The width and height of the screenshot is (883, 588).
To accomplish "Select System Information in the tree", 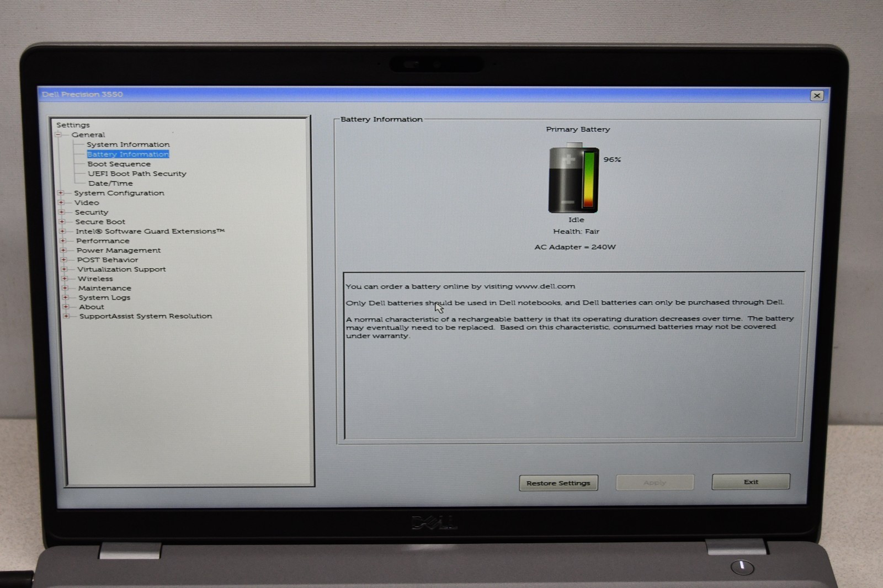I will [128, 145].
